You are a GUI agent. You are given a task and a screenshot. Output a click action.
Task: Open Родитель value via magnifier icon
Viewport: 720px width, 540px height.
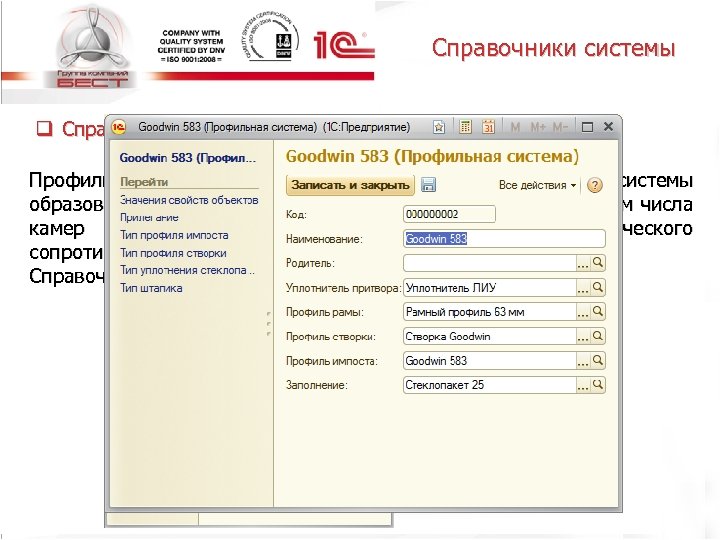(598, 263)
